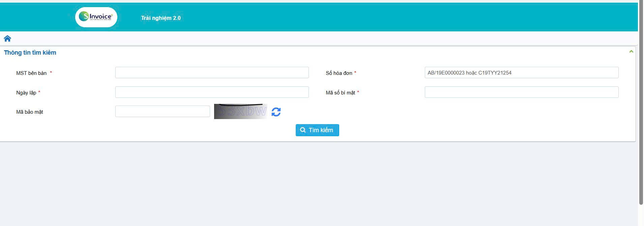Click the magnifier icon on search button
The image size is (644, 226).
pos(303,130)
